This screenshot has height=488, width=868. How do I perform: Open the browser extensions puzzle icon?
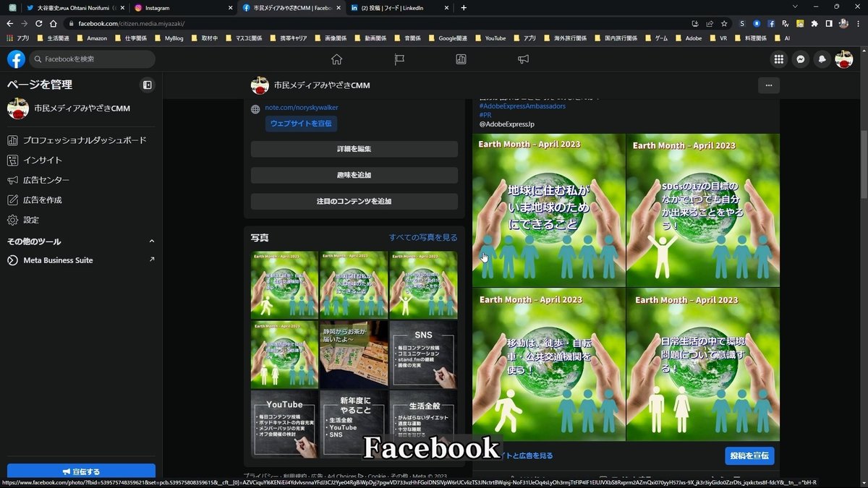pyautogui.click(x=814, y=23)
